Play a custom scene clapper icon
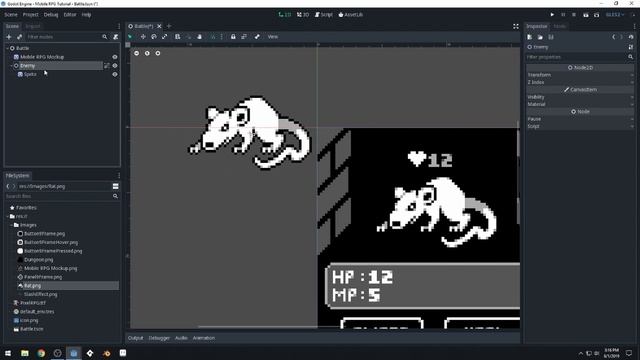 [x=596, y=15]
